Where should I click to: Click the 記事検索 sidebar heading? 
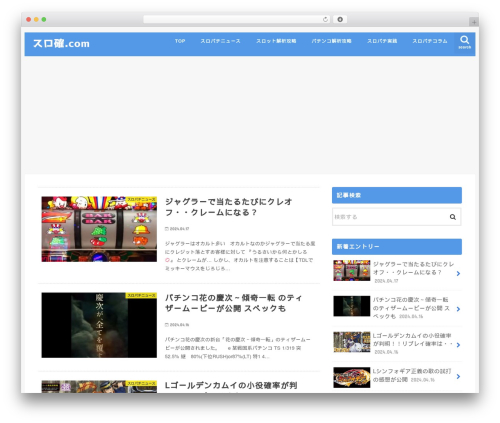pos(397,195)
